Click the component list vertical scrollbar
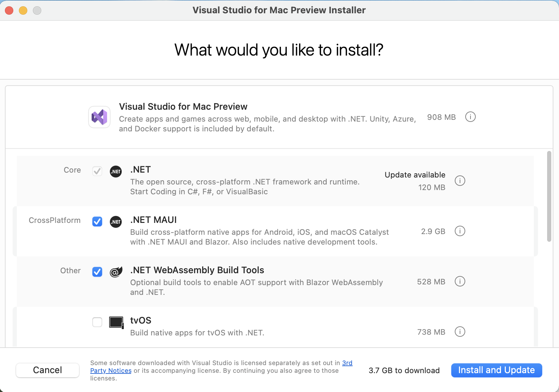Viewport: 559px width, 392px height. pos(549,196)
